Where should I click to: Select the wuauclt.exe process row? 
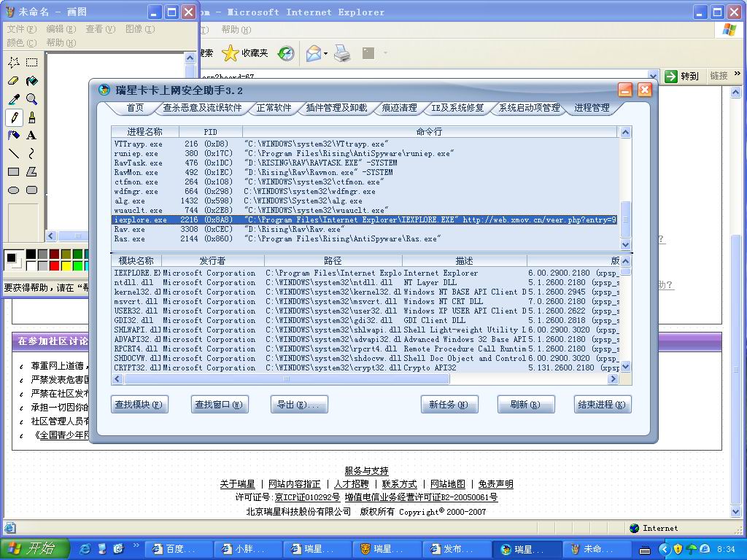[x=365, y=211]
